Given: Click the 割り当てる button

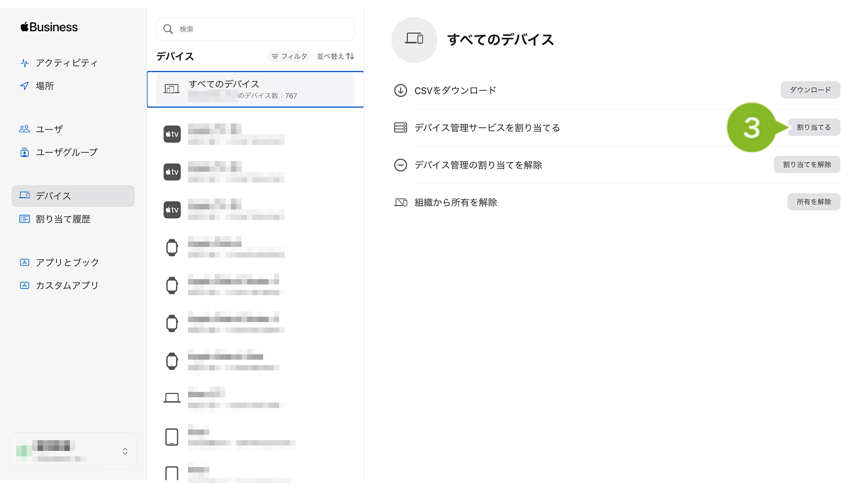Looking at the screenshot, I should 813,127.
